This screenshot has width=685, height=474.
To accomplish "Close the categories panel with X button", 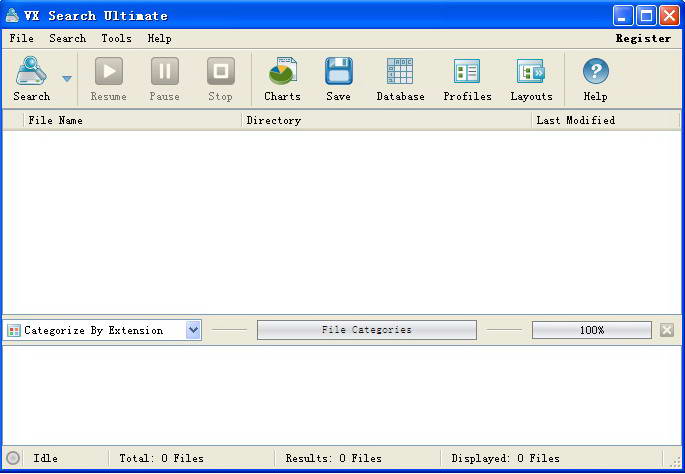I will (667, 330).
